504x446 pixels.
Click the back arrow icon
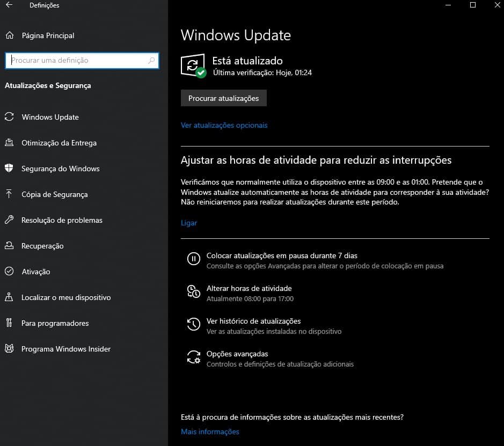[x=9, y=5]
